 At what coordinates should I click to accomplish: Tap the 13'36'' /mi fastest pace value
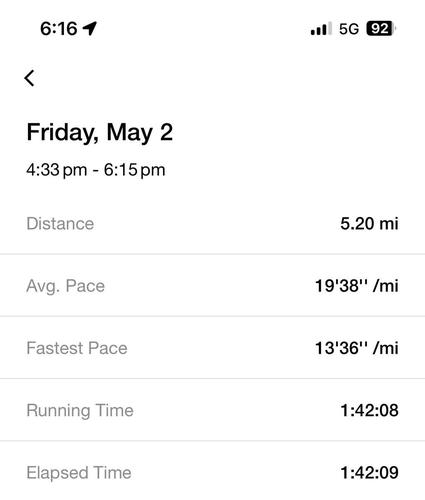point(357,348)
